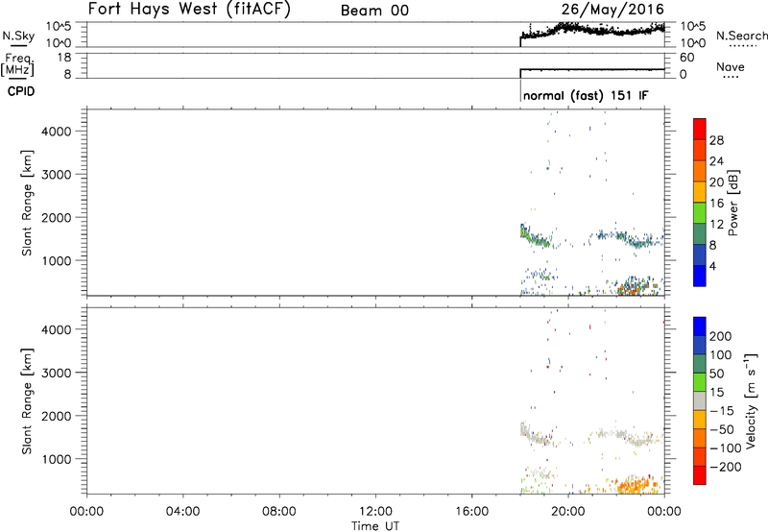Click the 'N.Search' label

(741, 36)
